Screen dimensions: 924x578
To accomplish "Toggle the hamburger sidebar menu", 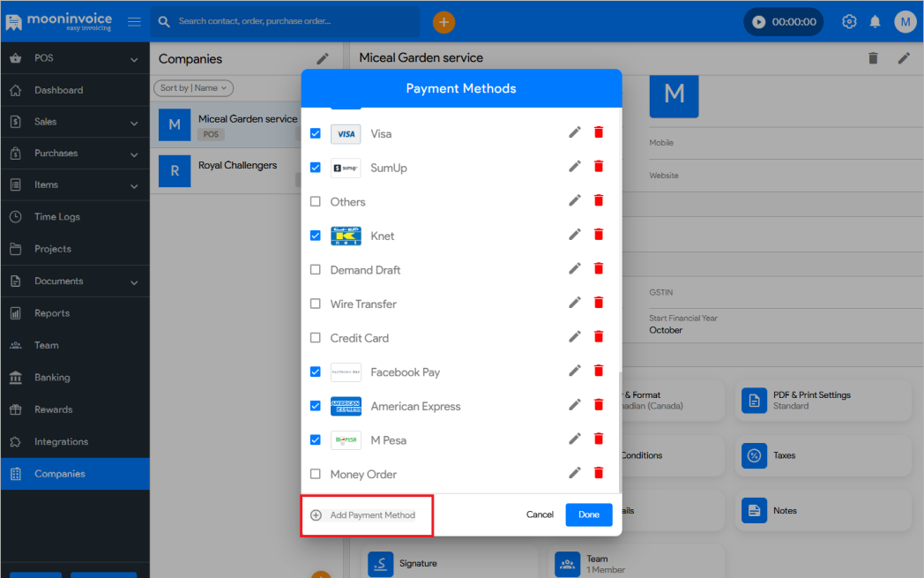I will pyautogui.click(x=134, y=21).
